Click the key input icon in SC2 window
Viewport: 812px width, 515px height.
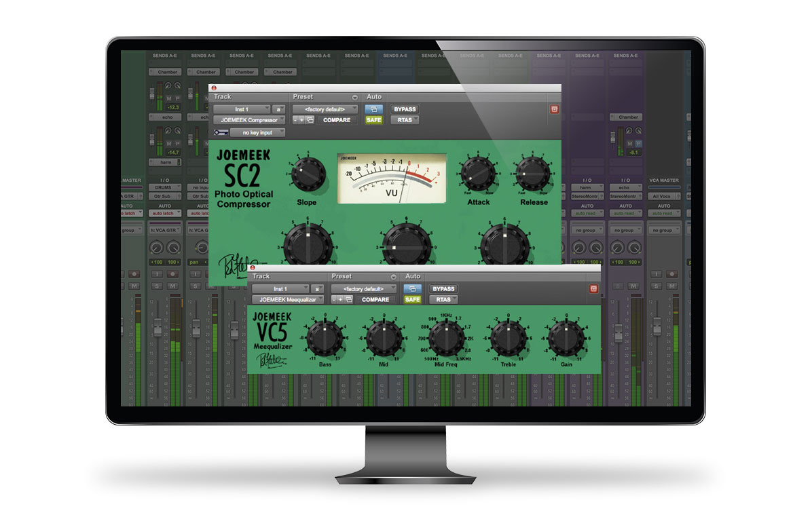tap(221, 132)
